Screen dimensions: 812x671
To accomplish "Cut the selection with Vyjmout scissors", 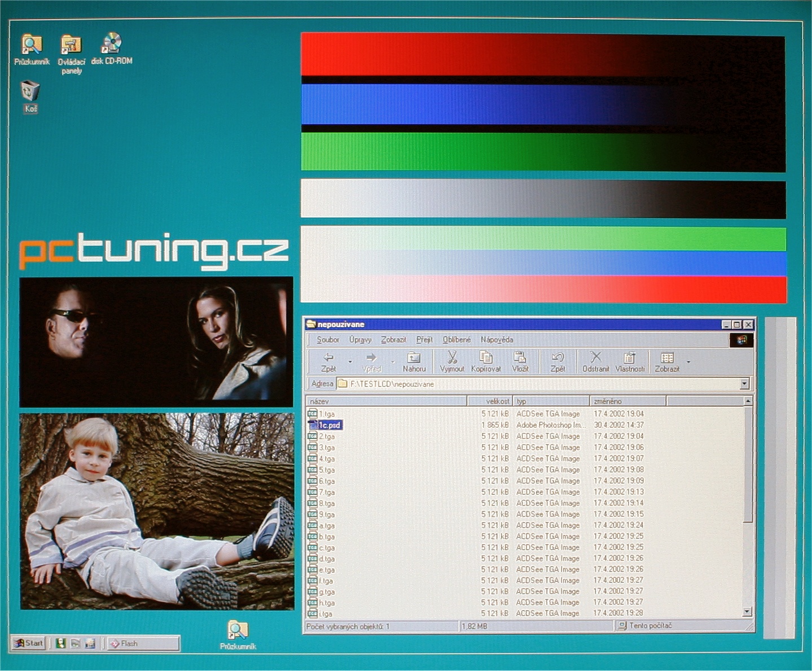I will coord(452,362).
